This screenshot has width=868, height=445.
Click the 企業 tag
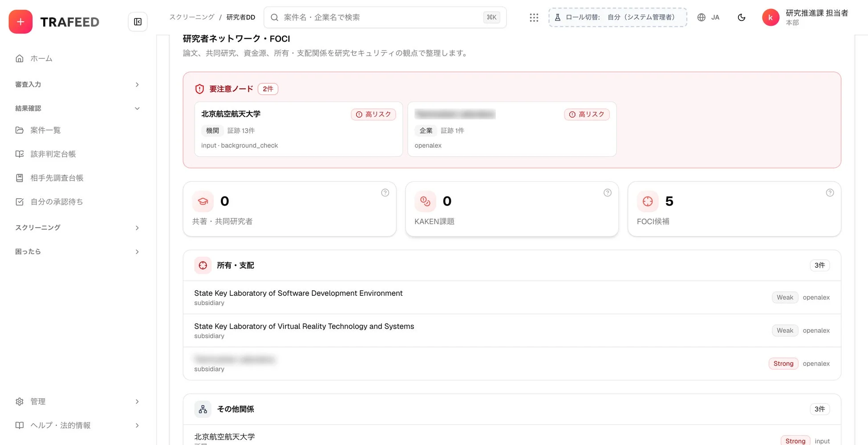(x=426, y=131)
